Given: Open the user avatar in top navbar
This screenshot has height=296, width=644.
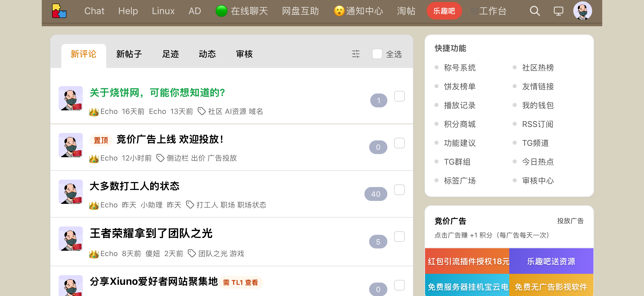Looking at the screenshot, I should tap(582, 11).
